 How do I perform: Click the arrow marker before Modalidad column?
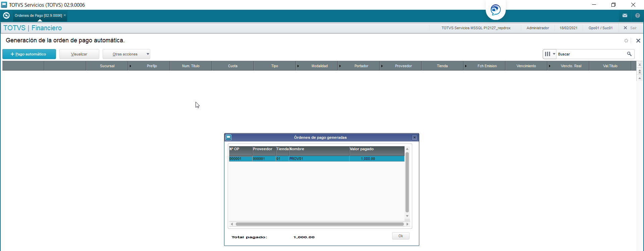pyautogui.click(x=298, y=66)
